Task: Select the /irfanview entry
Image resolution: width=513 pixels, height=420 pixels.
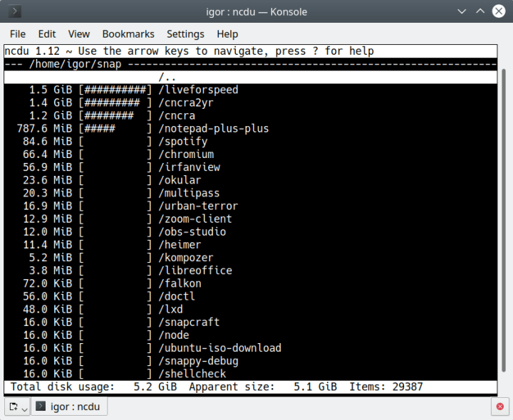Action: 251,167
